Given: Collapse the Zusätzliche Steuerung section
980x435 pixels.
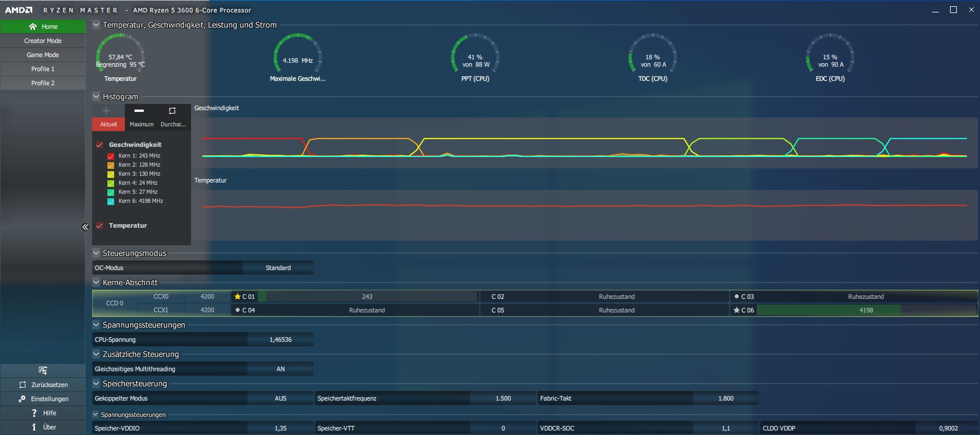Looking at the screenshot, I should (96, 354).
